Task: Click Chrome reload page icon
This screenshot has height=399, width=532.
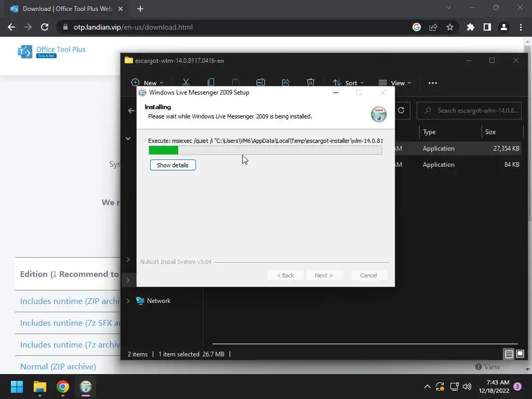Action: pos(45,27)
